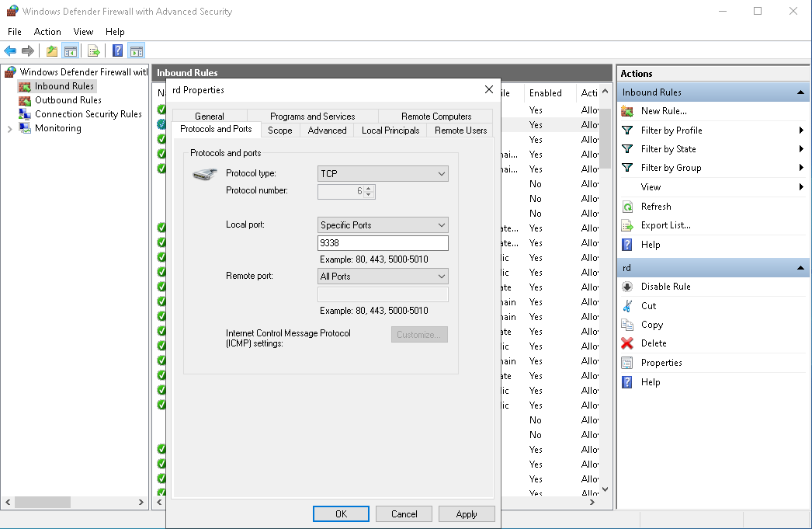
Task: Expand Filter by Group submenu arrow
Action: [x=802, y=167]
